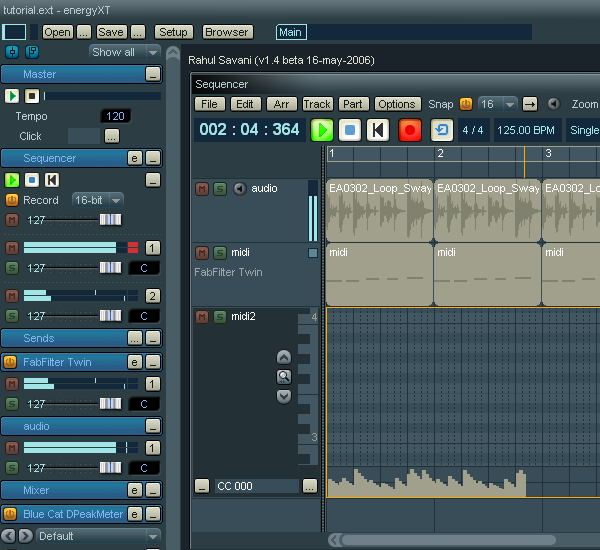Open the Sends ellipsis button
Screen dimensions: 600x550
[x=135, y=338]
